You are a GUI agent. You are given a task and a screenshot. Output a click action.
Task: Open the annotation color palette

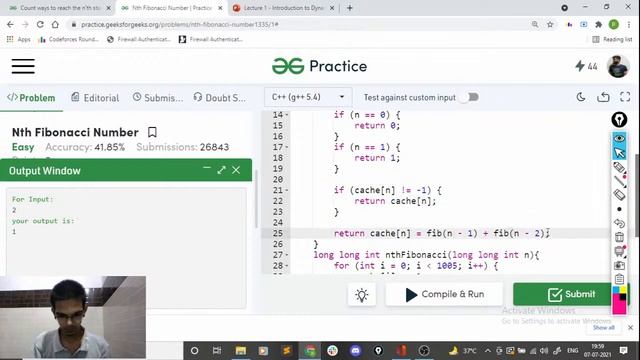pos(619,300)
